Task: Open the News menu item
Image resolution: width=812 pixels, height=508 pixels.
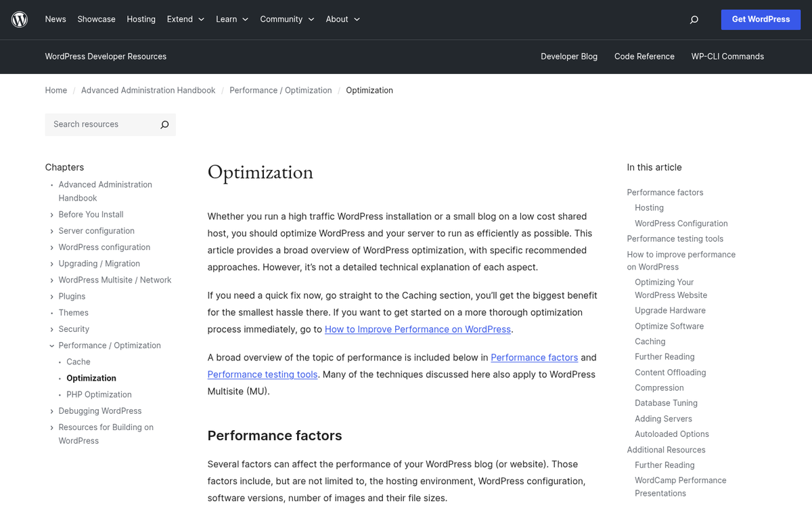Action: click(55, 19)
